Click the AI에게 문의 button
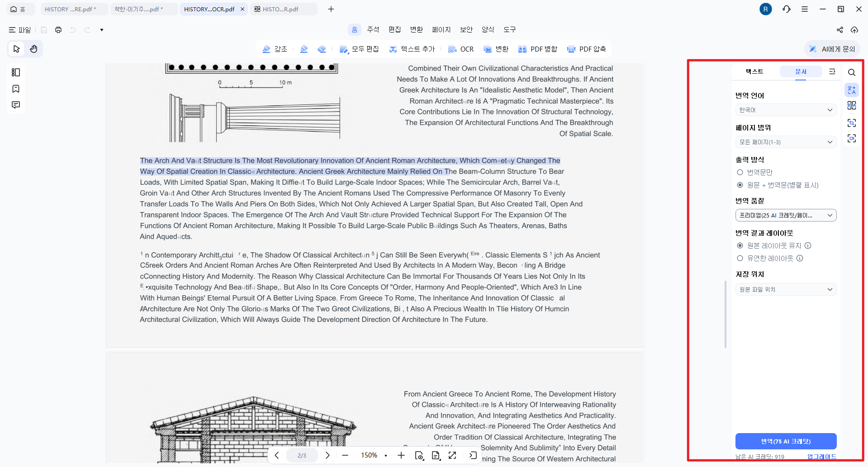The height and width of the screenshot is (467, 868). pyautogui.click(x=832, y=49)
